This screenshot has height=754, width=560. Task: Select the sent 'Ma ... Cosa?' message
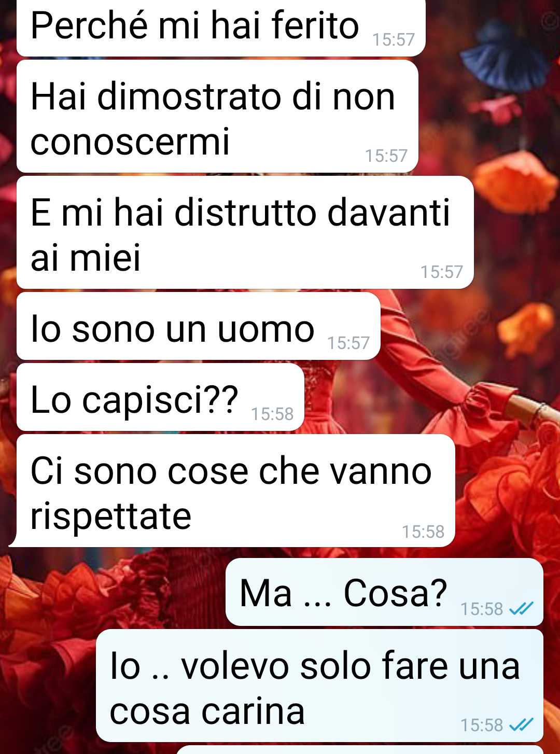384,592
